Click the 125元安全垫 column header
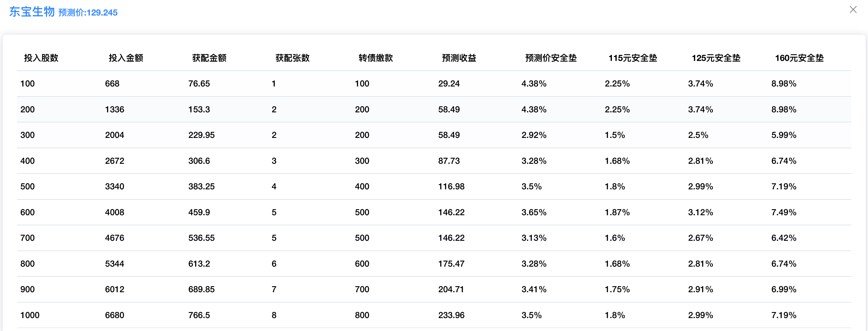 (x=716, y=58)
